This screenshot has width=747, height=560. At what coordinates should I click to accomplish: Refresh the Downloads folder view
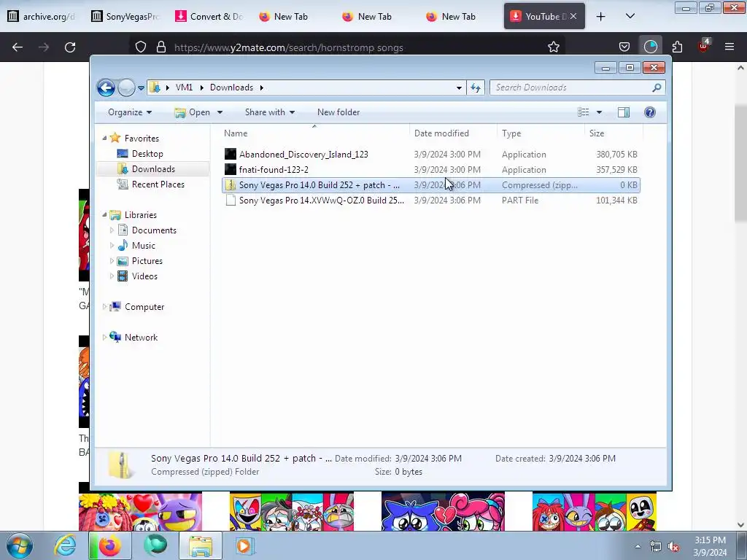pos(476,87)
